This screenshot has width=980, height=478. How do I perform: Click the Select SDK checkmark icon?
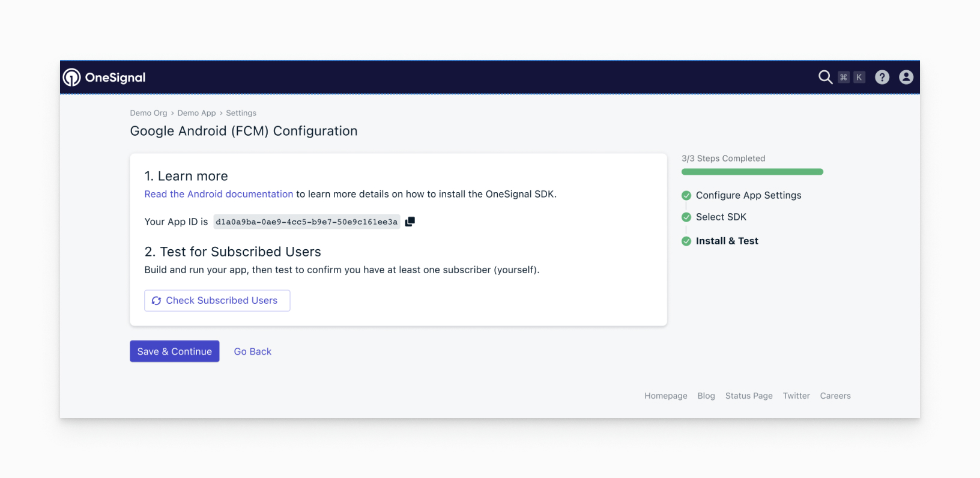point(686,217)
